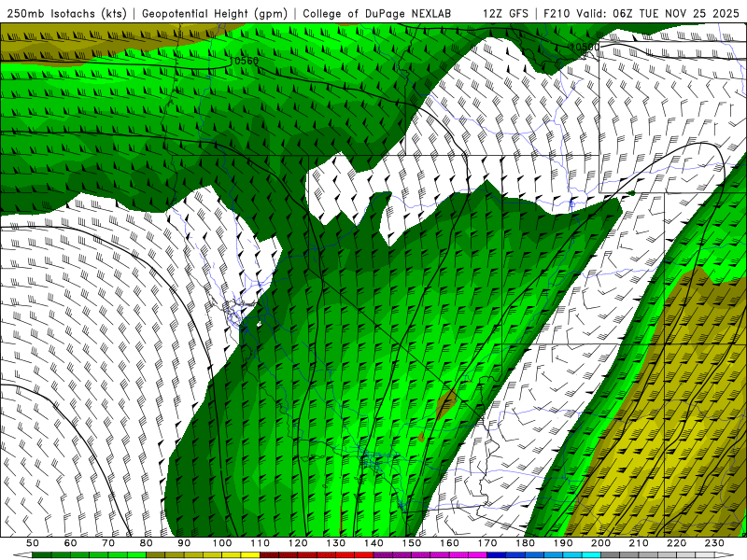Click the 100 value on color scale
The height and width of the screenshot is (560, 747).
point(222,543)
